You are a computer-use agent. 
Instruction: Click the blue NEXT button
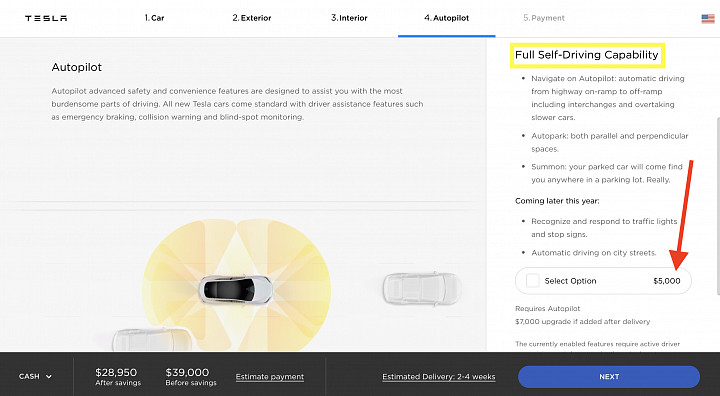[x=609, y=377]
